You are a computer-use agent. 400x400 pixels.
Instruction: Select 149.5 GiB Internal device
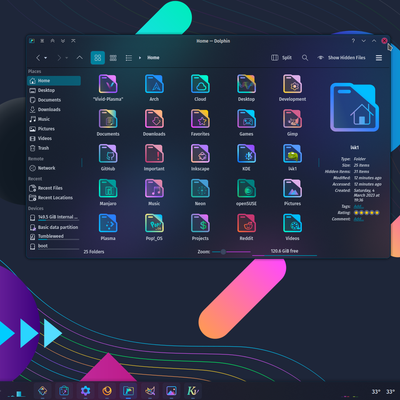54,217
